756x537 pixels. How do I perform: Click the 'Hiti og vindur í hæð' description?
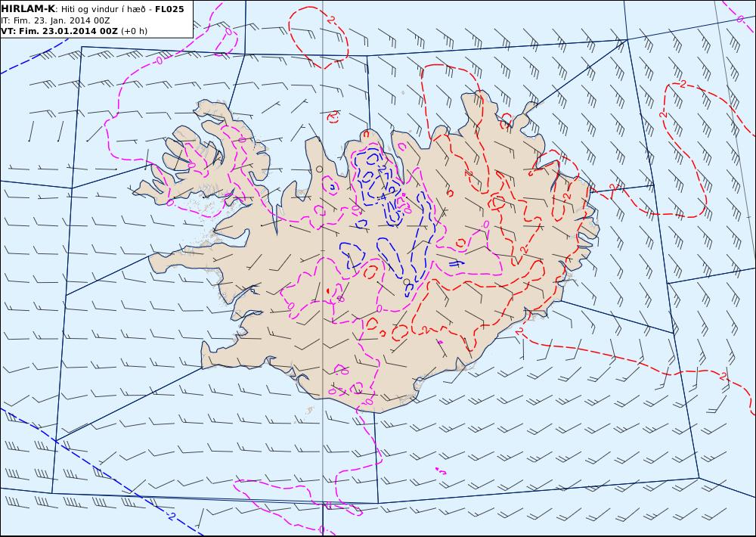[103, 9]
